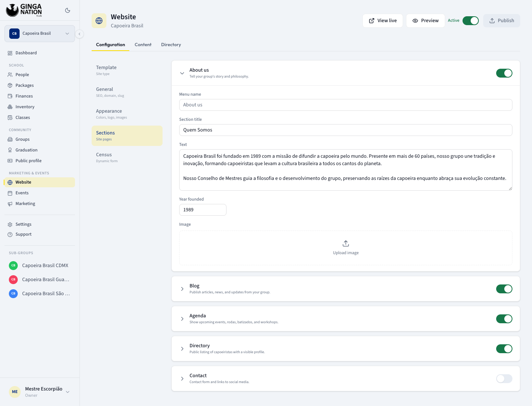Click the Finances wallet icon
532x406 pixels.
[10, 96]
